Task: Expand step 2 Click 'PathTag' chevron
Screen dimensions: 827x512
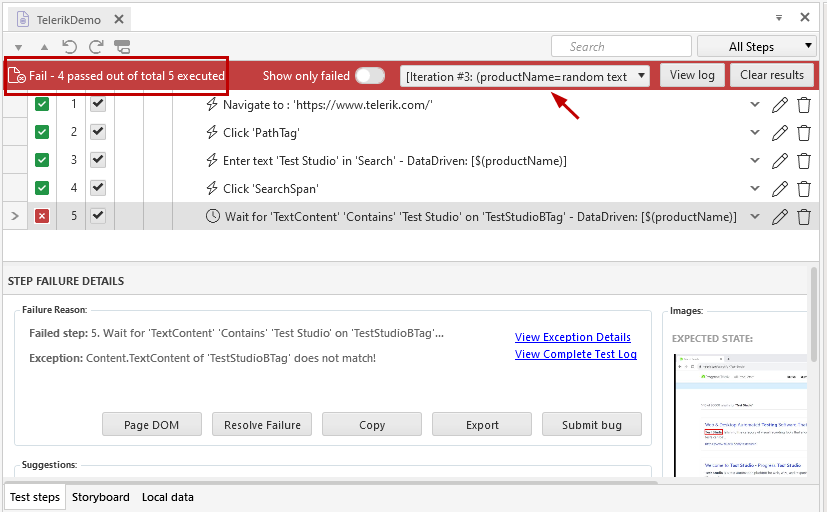Action: [x=755, y=132]
